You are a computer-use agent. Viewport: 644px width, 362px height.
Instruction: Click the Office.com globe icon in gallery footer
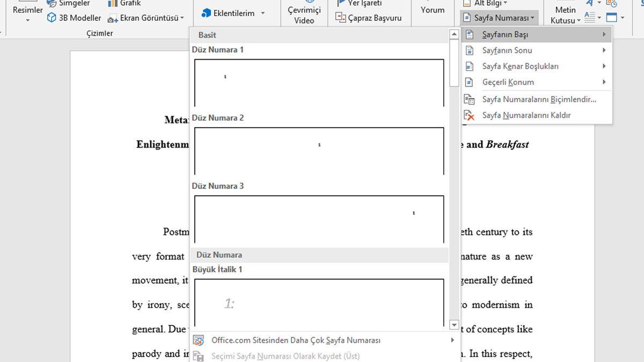199,341
